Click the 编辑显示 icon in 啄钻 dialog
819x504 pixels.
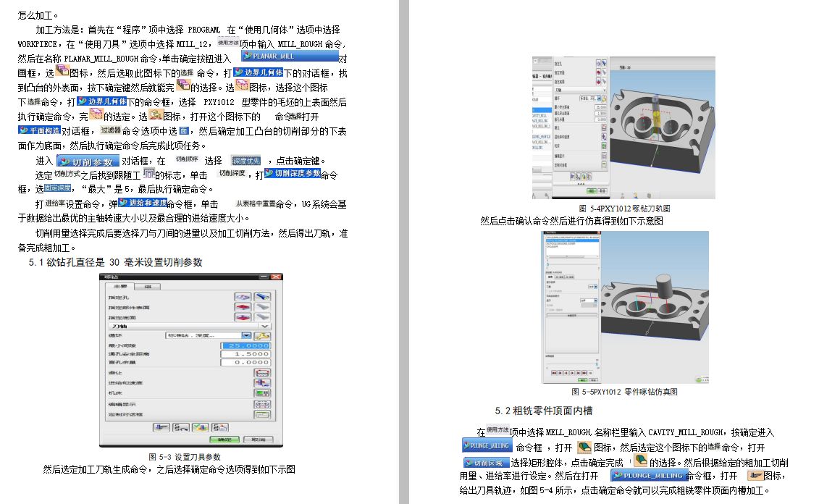[x=262, y=404]
